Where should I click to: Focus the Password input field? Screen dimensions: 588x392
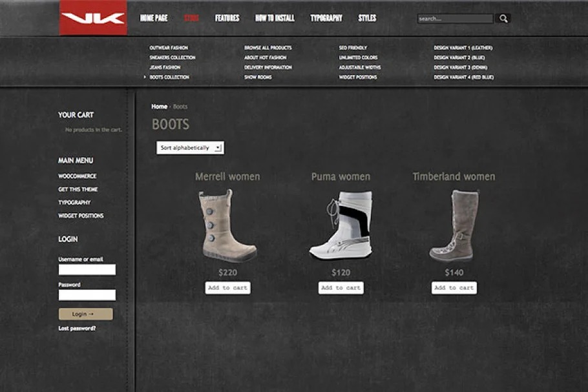pyautogui.click(x=87, y=295)
